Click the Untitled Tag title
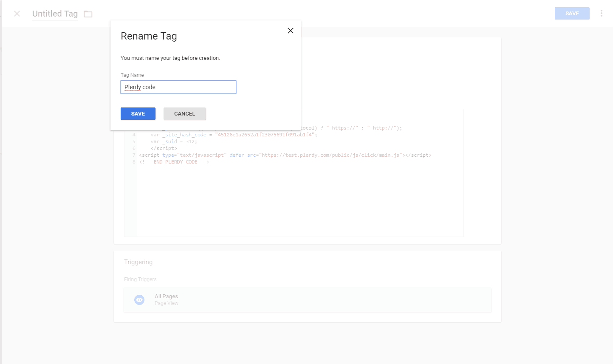Image resolution: width=613 pixels, height=364 pixels. (55, 14)
